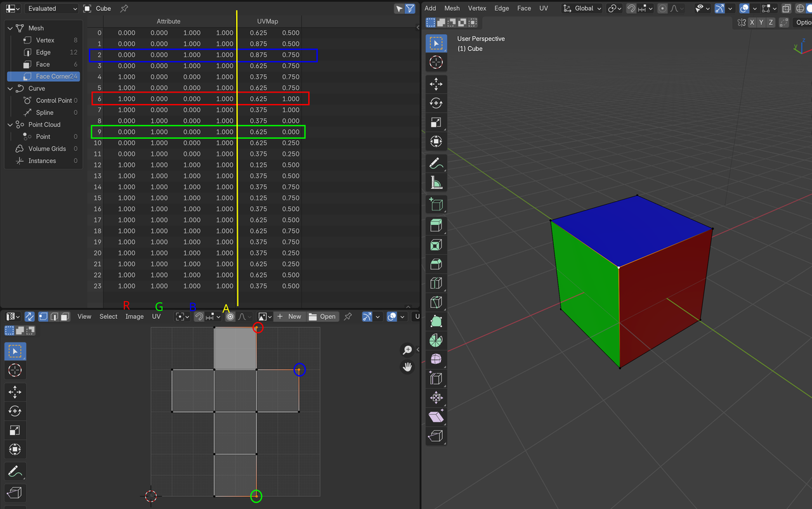The width and height of the screenshot is (812, 509).
Task: Select the Spin tool
Action: 436,340
